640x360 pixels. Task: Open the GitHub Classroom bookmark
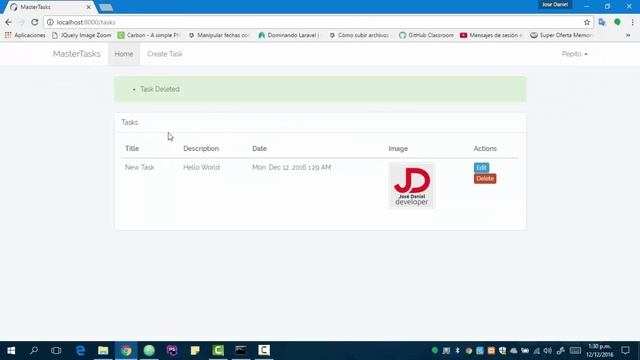coord(426,36)
